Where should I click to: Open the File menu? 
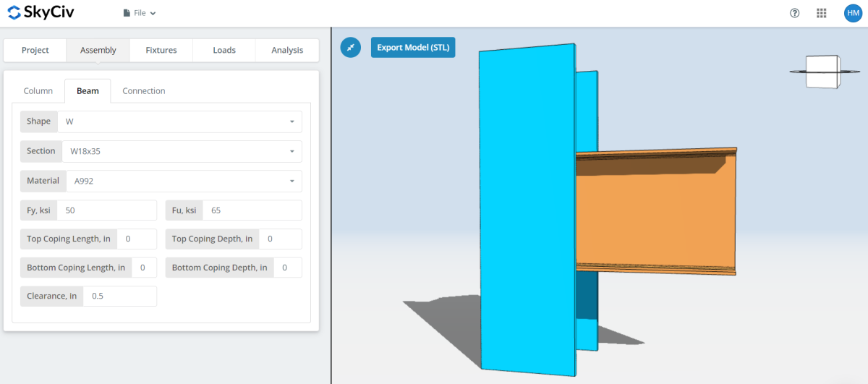[x=140, y=13]
